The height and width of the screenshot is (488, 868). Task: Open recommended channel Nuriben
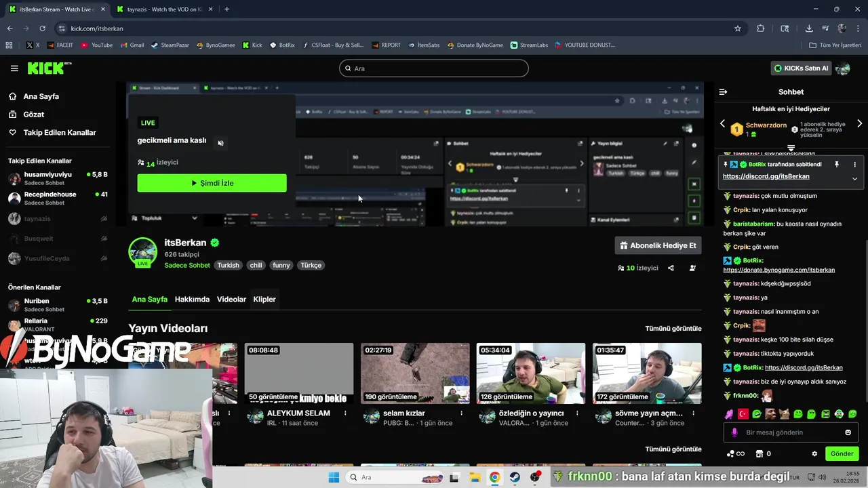(58, 305)
